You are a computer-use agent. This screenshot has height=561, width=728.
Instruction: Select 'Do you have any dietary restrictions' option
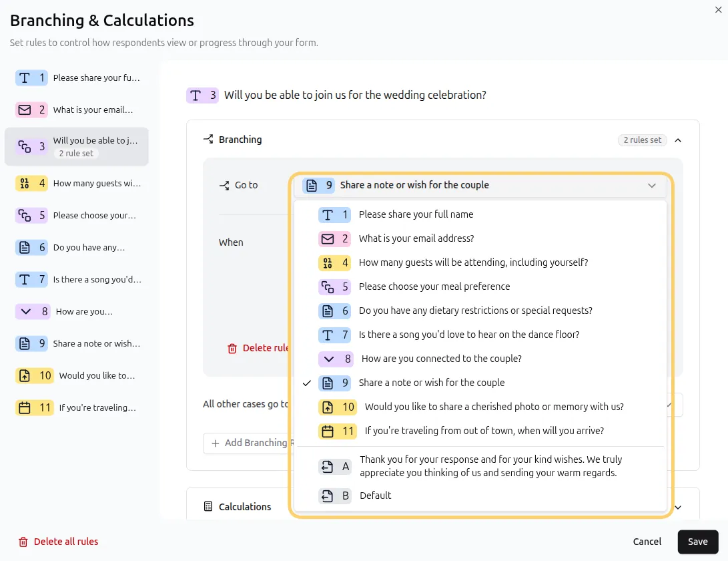480,311
